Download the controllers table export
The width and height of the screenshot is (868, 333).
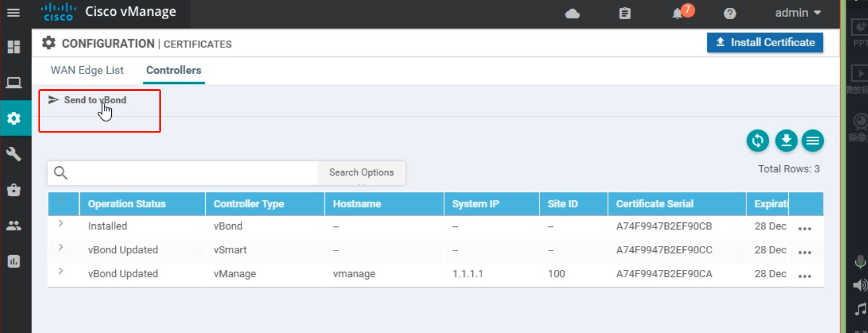[x=786, y=141]
